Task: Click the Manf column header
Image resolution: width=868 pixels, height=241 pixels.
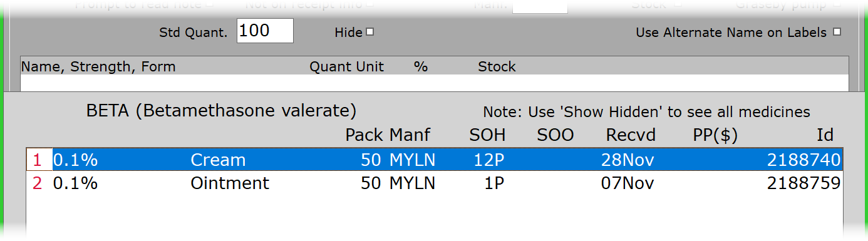Action: click(x=410, y=135)
